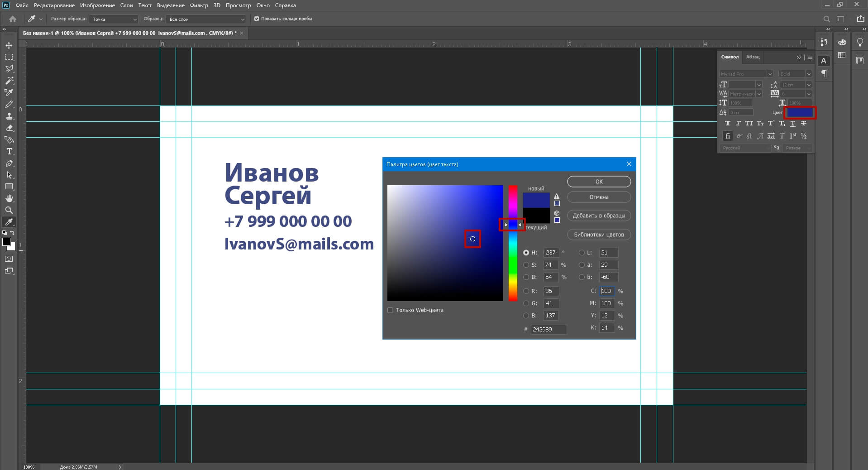The image size is (868, 470).
Task: Select the Pen tool
Action: [x=9, y=163]
